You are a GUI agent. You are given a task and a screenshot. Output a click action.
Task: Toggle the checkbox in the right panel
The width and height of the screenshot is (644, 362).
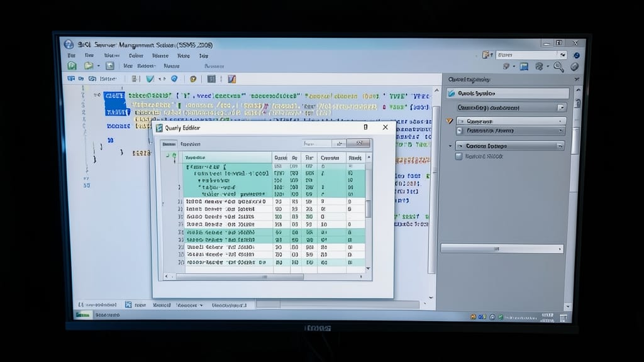pos(458,156)
